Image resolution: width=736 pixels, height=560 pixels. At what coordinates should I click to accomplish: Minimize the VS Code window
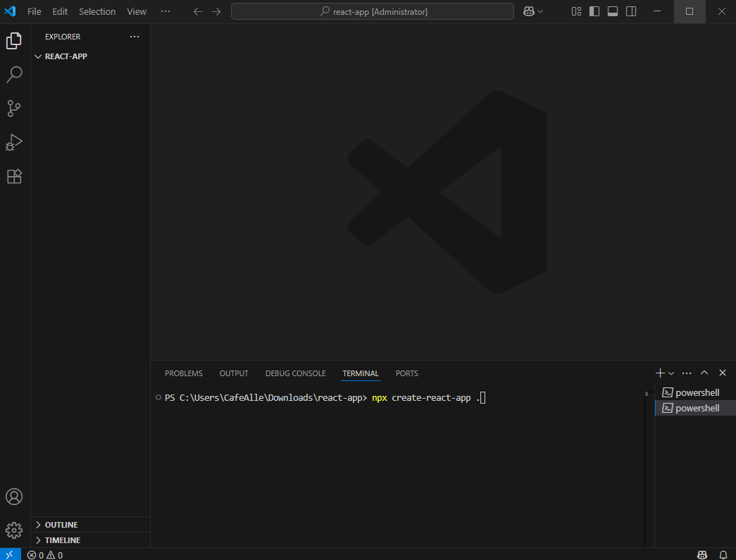coord(657,11)
